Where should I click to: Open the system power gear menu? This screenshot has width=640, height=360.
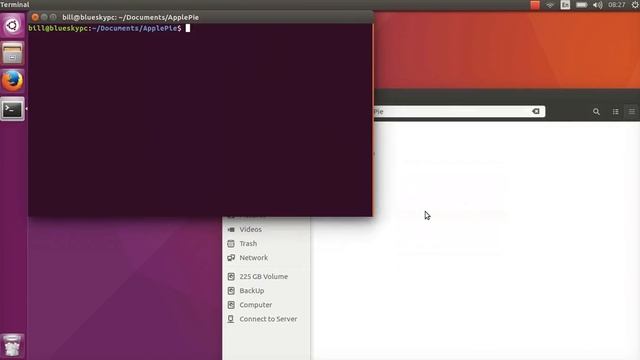635,5
